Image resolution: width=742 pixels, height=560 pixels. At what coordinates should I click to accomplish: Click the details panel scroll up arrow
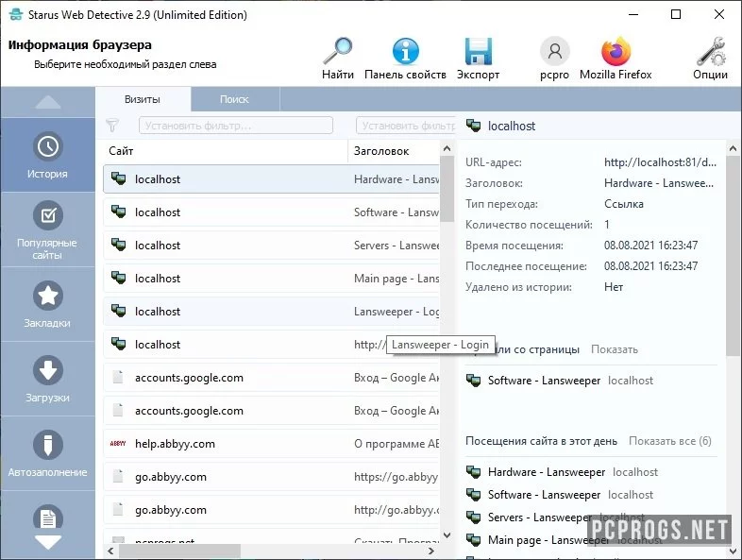tap(733, 148)
